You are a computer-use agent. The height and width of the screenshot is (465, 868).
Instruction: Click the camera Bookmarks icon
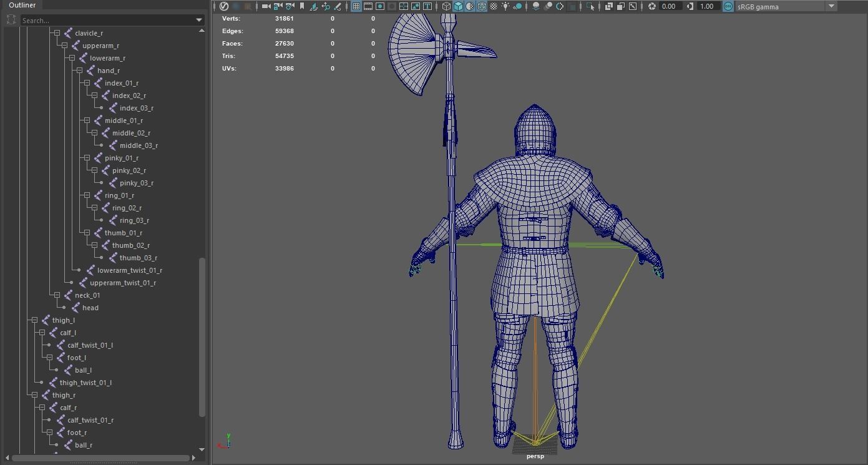coord(302,6)
